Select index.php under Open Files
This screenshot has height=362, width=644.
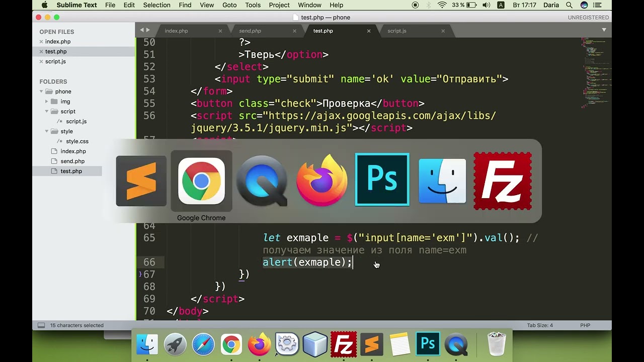tap(58, 42)
